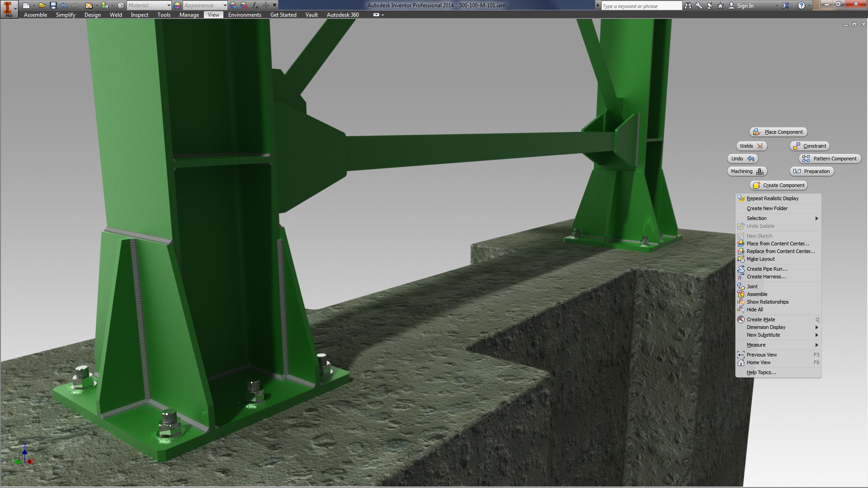Select Create New Folder menu entry
Image resolution: width=868 pixels, height=488 pixels.
click(767, 208)
